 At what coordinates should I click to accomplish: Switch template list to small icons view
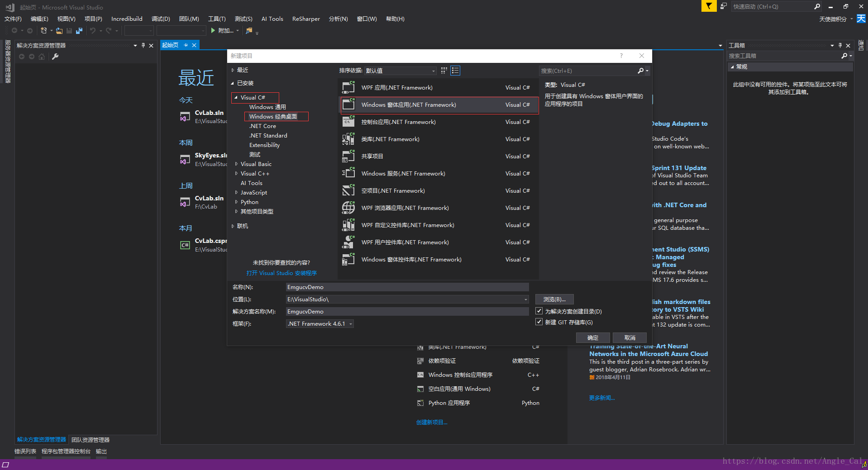(x=444, y=71)
